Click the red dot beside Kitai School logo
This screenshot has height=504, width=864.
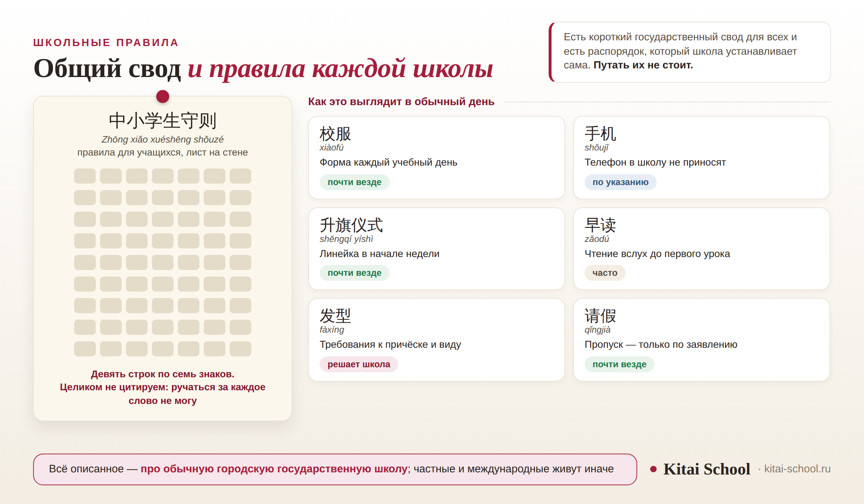[653, 469]
